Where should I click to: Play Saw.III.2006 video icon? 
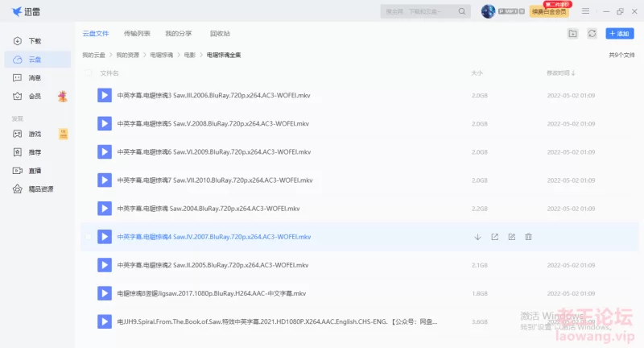pyautogui.click(x=105, y=95)
